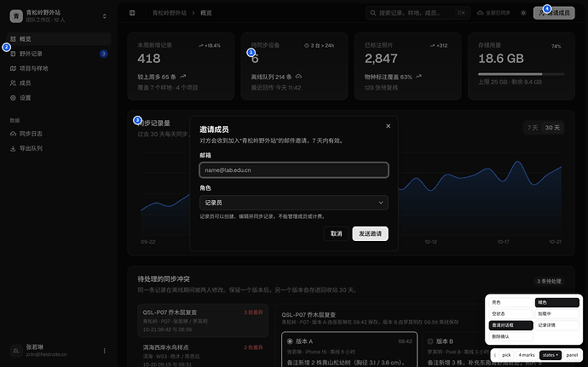Click the unread badge on 野外记录

[103, 54]
